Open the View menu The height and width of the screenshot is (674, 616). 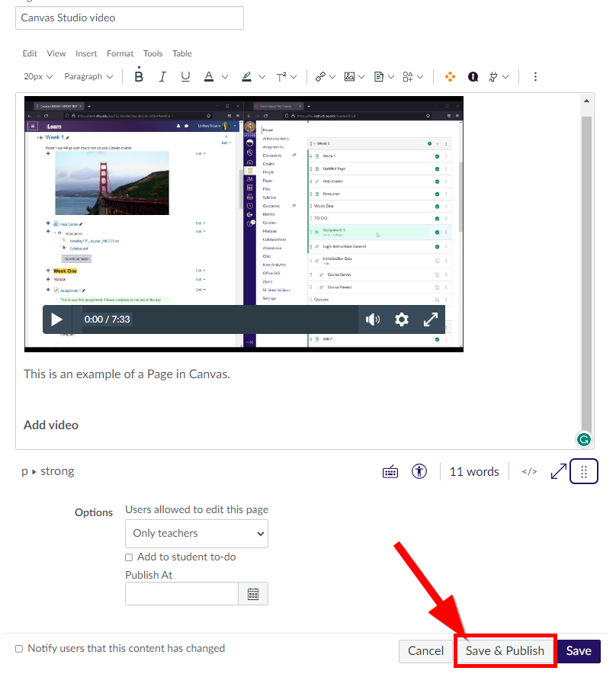56,53
